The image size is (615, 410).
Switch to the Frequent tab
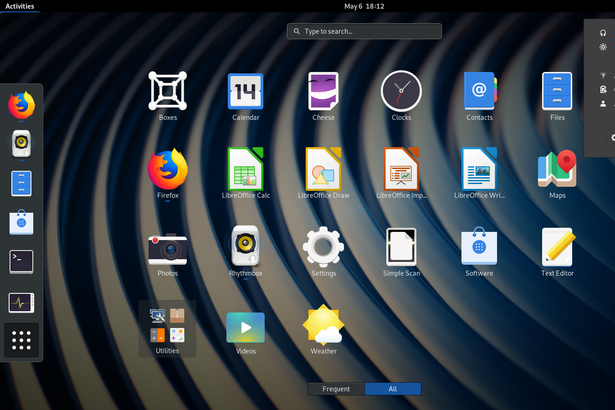point(336,389)
